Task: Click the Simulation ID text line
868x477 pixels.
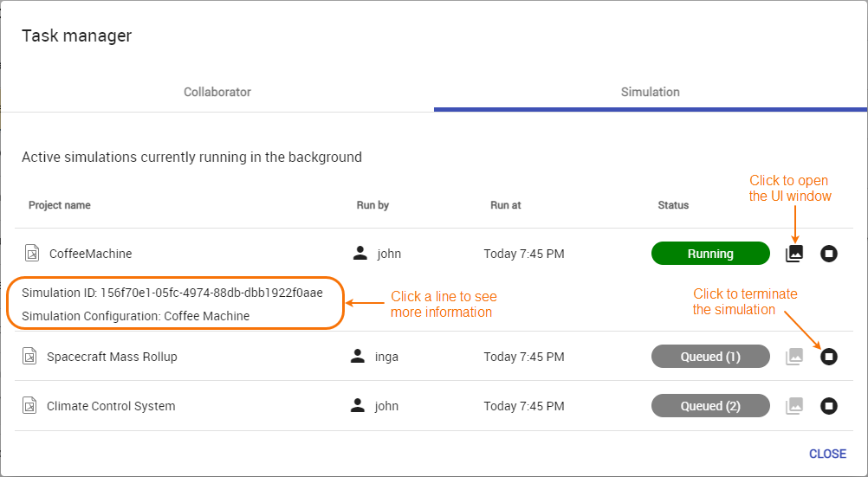Action: 172,293
